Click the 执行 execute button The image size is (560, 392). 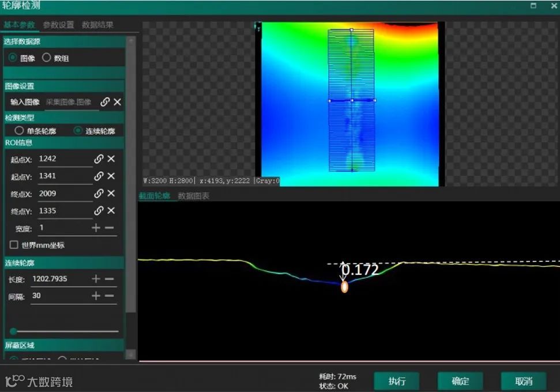pyautogui.click(x=396, y=381)
